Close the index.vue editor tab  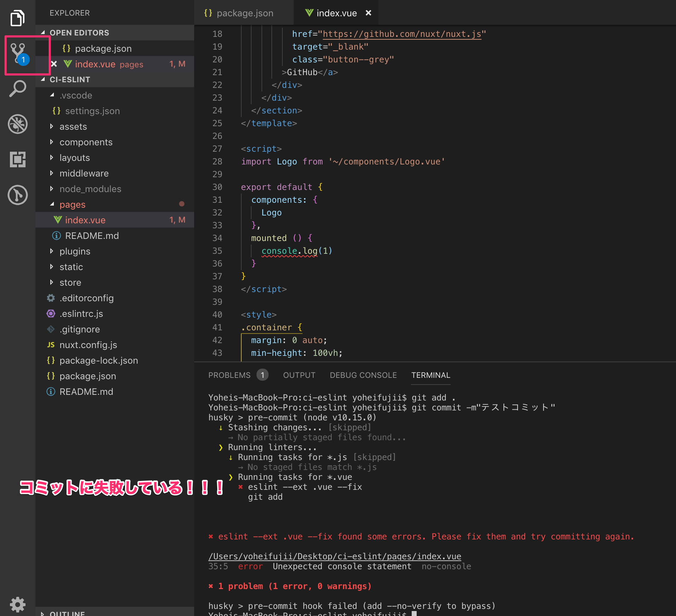tap(368, 13)
